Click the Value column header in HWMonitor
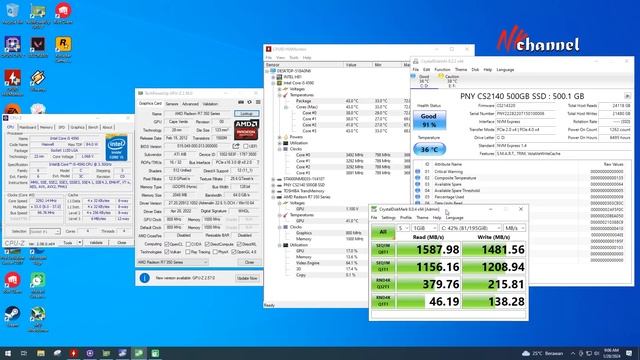Screen dimensions: 640x360 (358, 65)
